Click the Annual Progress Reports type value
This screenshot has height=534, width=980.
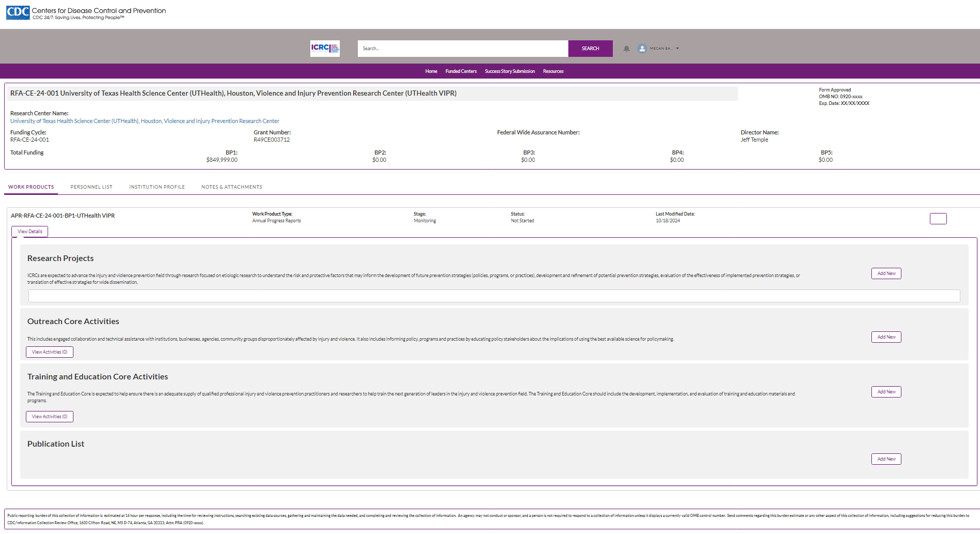pyautogui.click(x=277, y=221)
